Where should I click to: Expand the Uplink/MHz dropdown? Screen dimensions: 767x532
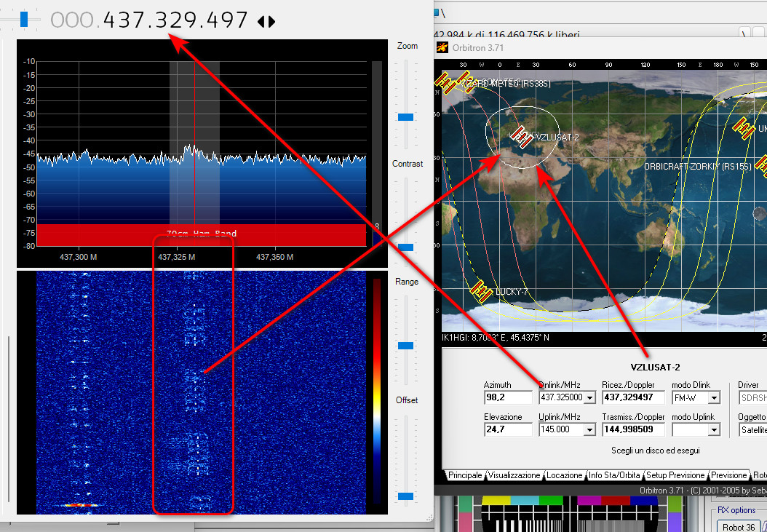589,430
